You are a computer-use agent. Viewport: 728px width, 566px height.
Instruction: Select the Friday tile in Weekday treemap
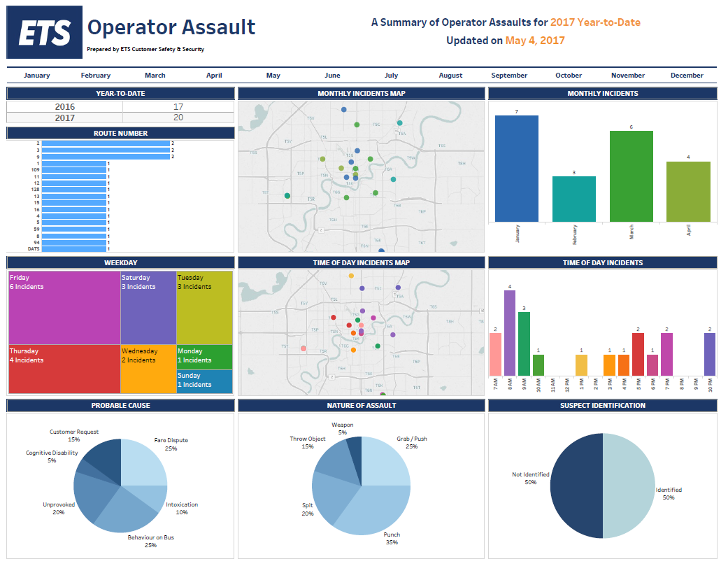click(x=64, y=308)
